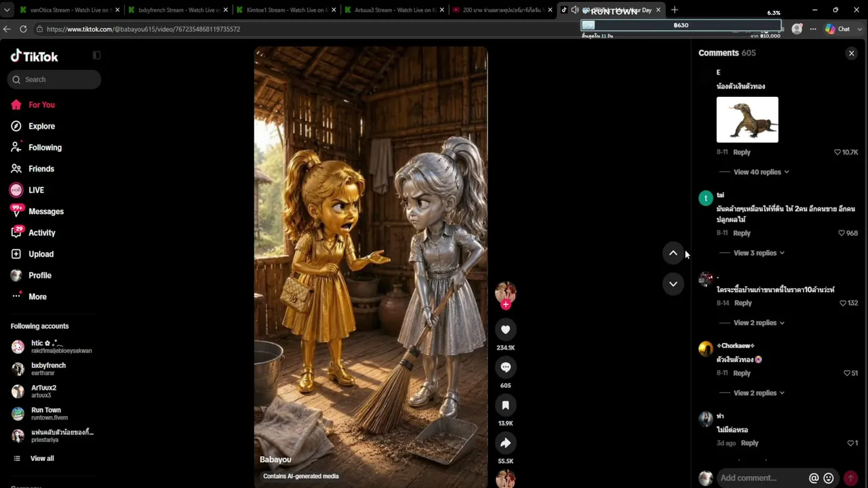Go to the Explore page
This screenshot has width=868, height=488.
41,126
